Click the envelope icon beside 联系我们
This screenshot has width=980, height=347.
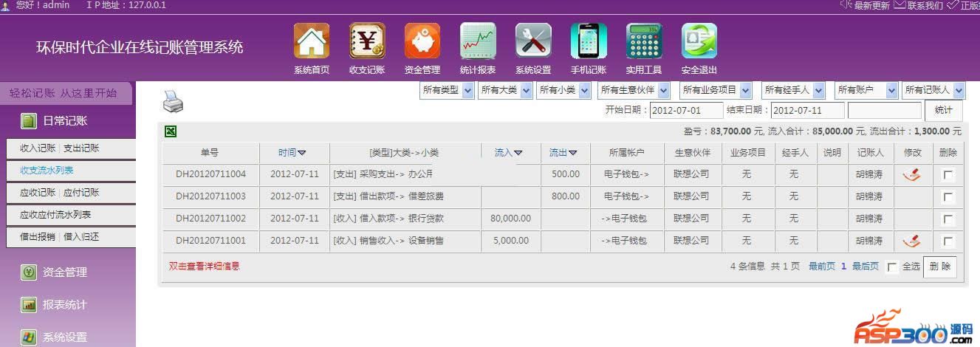[900, 5]
